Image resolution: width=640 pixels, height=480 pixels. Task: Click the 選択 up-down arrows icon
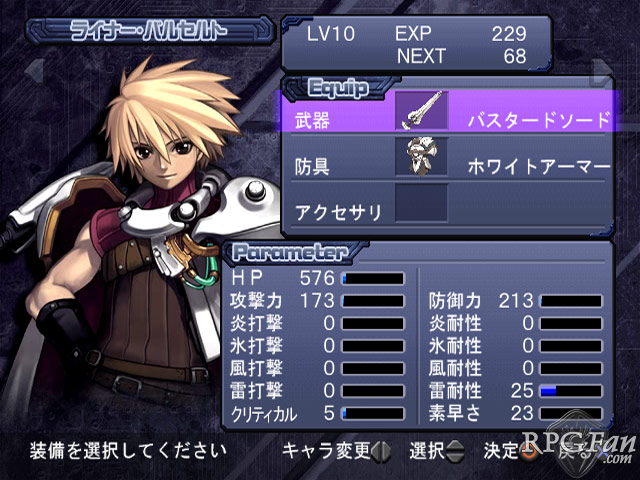click(x=455, y=451)
